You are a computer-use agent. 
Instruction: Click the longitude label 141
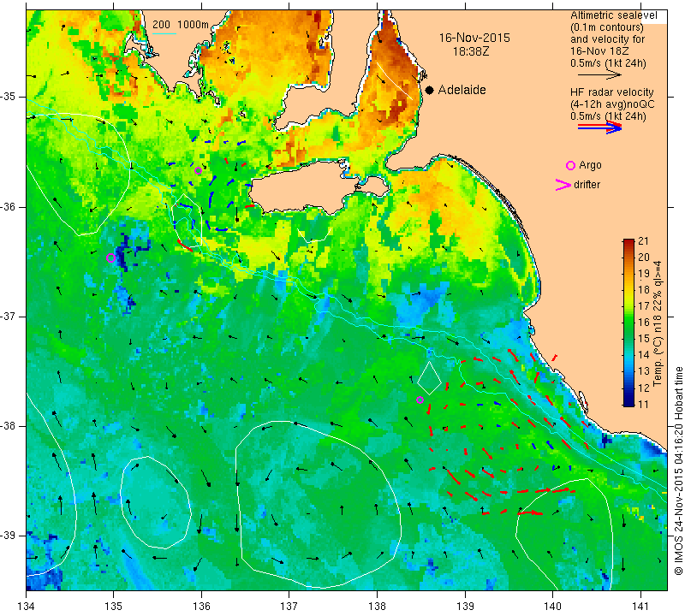640,607
